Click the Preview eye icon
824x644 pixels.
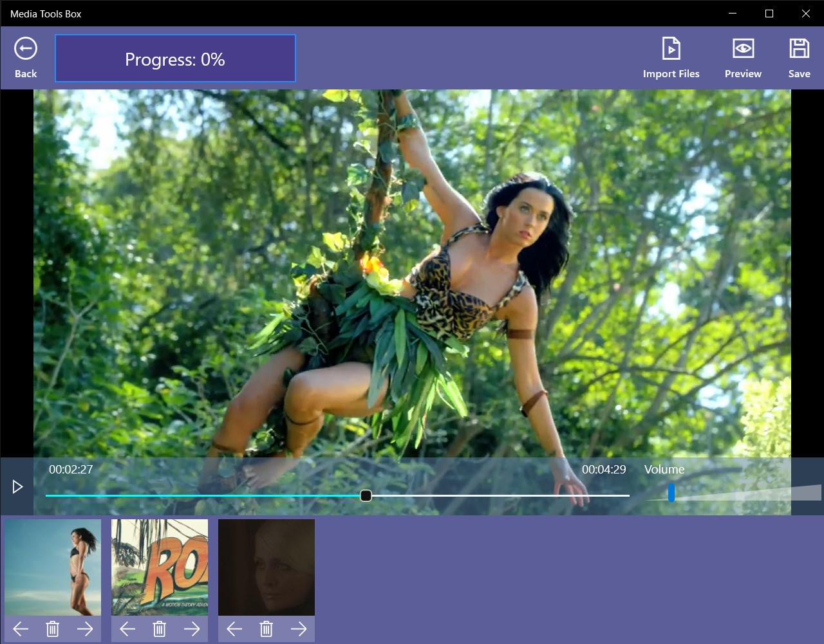coord(743,49)
